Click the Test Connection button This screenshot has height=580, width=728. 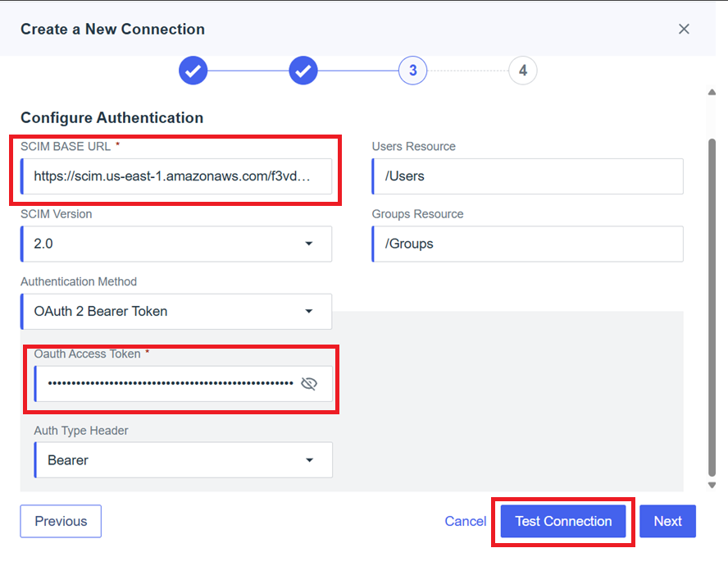pos(562,521)
